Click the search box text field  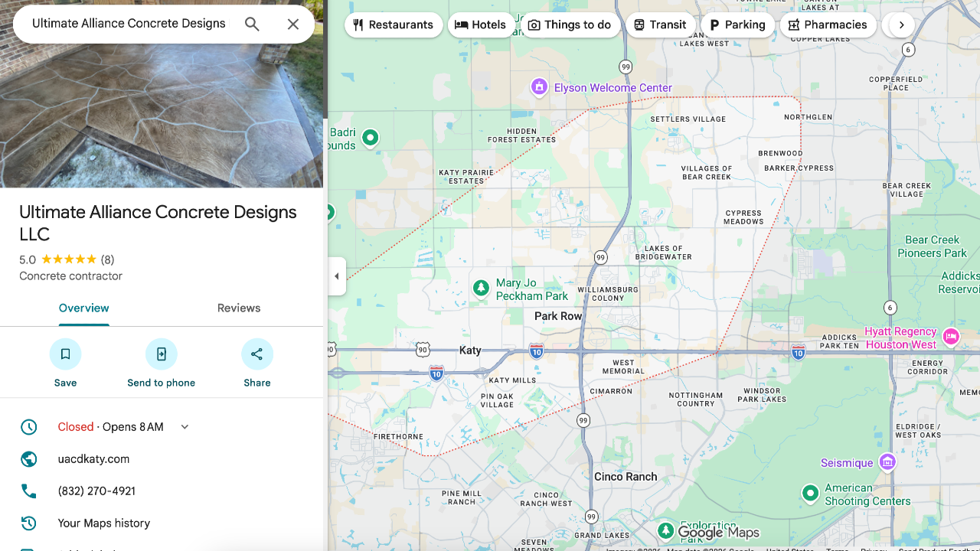129,24
